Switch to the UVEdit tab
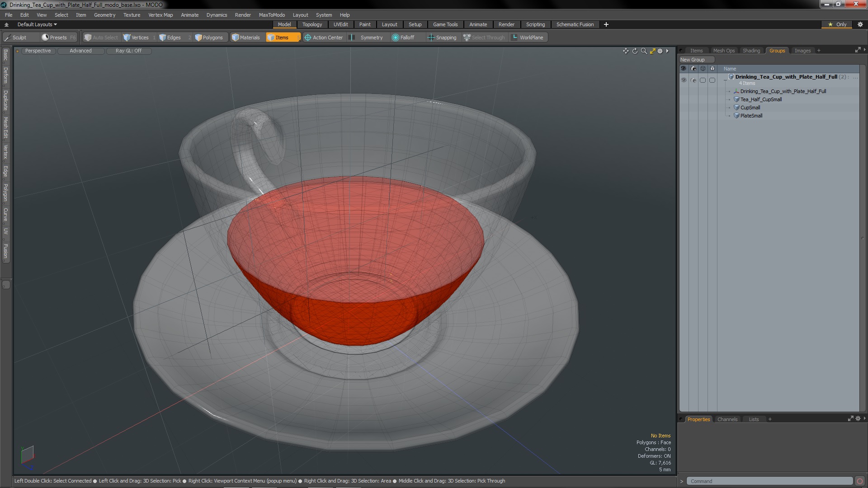Viewport: 868px width, 488px height. point(340,24)
